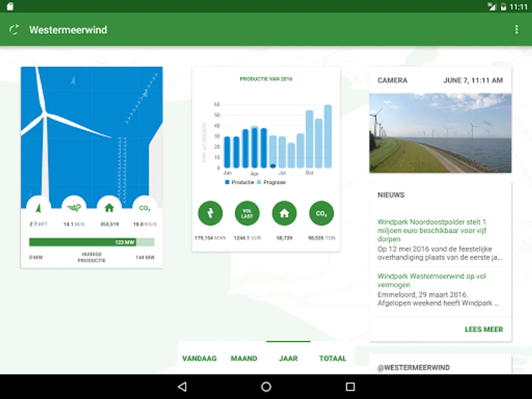Open the windpark camera image
This screenshot has height=399, width=532.
coord(440,133)
